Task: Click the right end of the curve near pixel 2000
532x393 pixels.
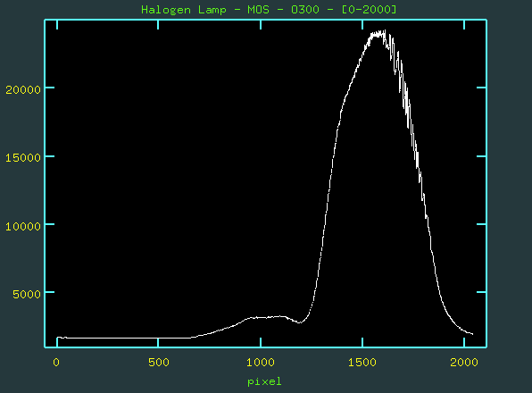Action: 471,334
